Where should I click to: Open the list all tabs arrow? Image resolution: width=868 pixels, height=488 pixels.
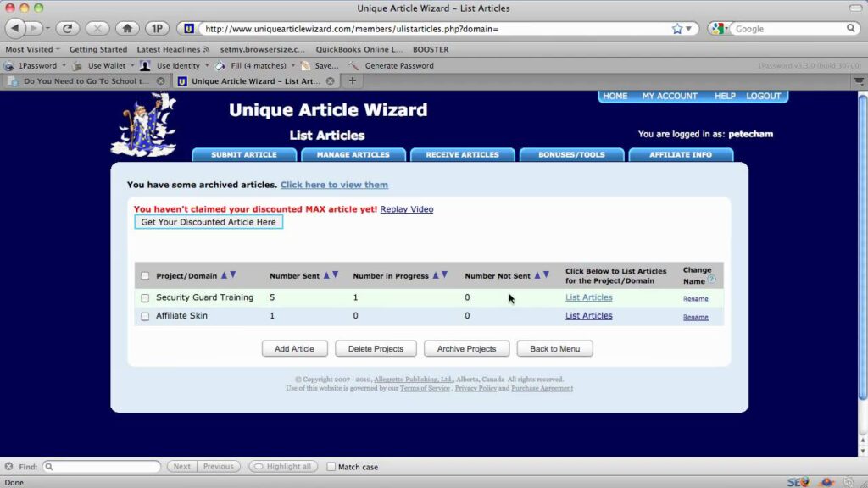[859, 80]
